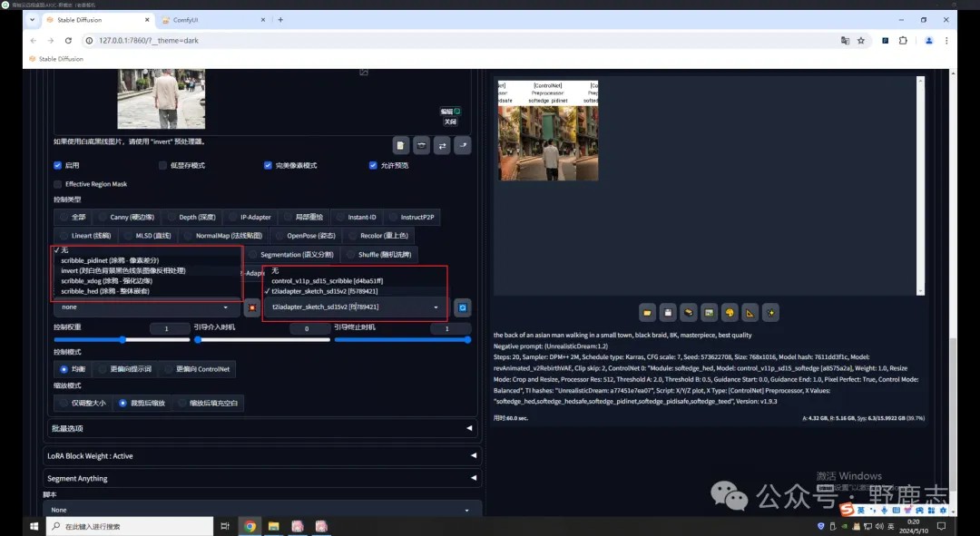Click the zip archive download icon

[688, 312]
